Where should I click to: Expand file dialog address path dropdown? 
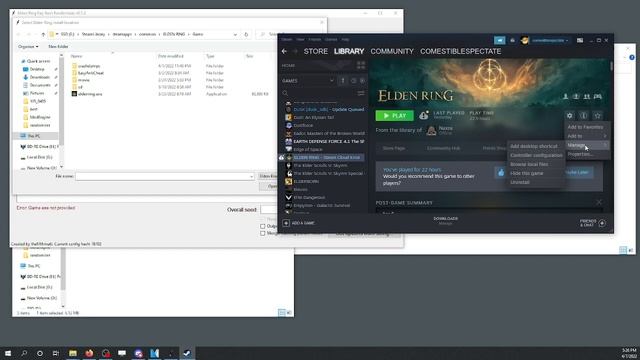tap(235, 34)
